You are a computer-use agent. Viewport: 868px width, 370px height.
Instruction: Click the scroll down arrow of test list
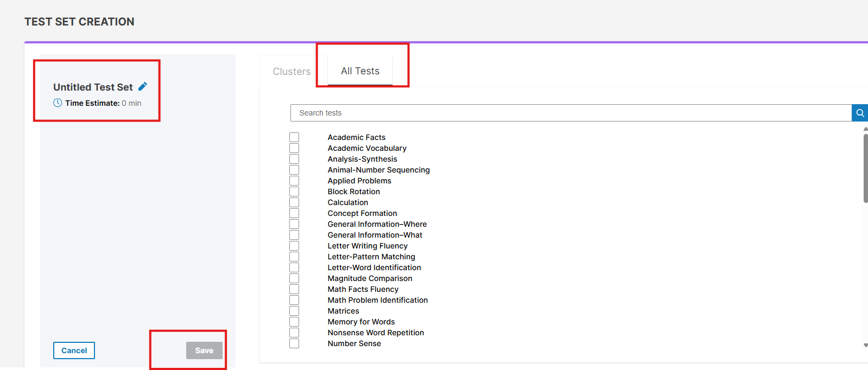tap(865, 345)
